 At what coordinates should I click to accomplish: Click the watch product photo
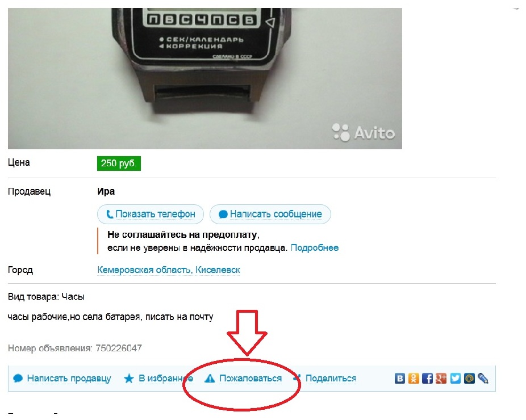[x=205, y=78]
